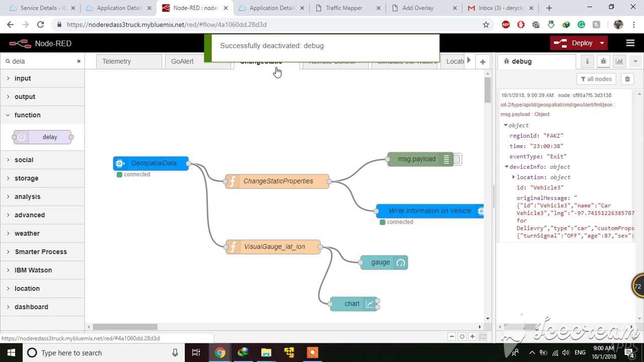Reset canvas zoom level
Image resolution: width=644 pixels, height=362 pixels.
[462, 337]
